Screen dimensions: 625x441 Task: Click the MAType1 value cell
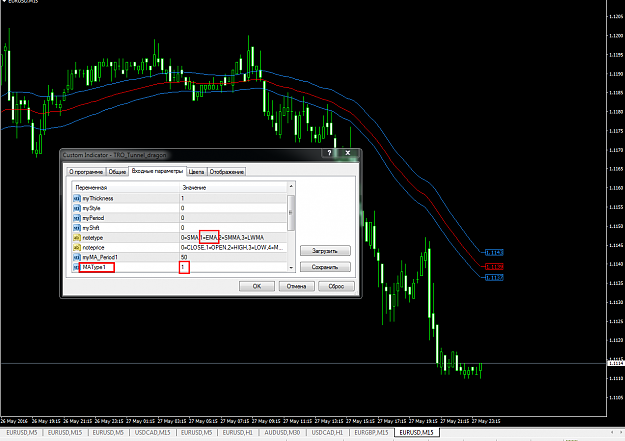(233, 267)
